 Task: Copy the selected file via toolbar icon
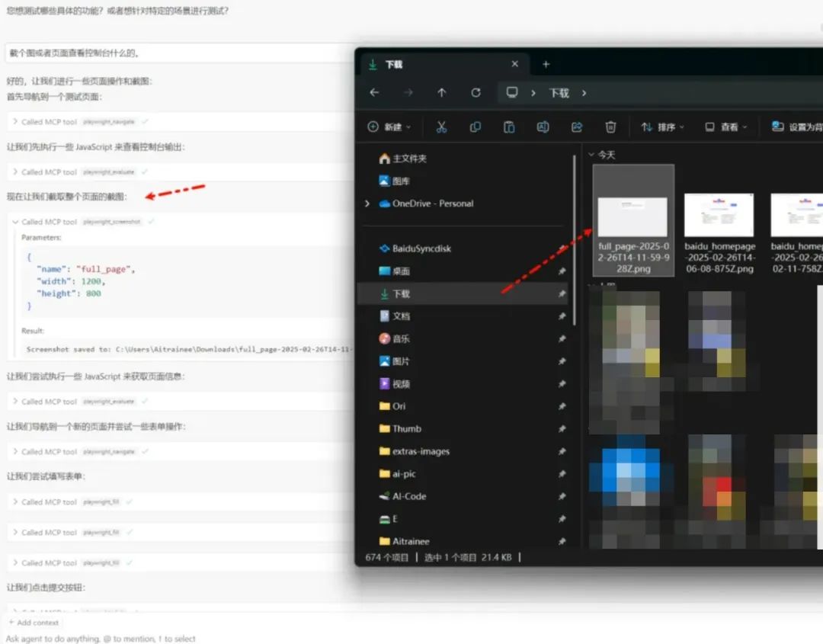coord(475,127)
